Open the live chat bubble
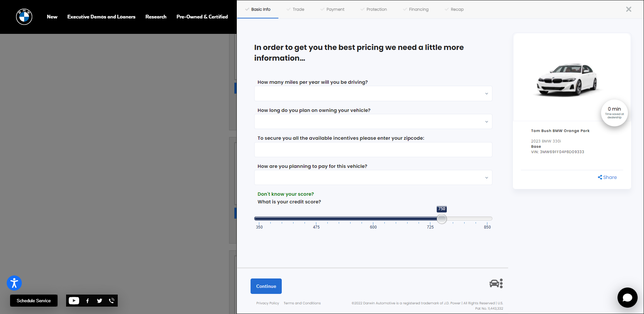The image size is (644, 314). click(627, 297)
